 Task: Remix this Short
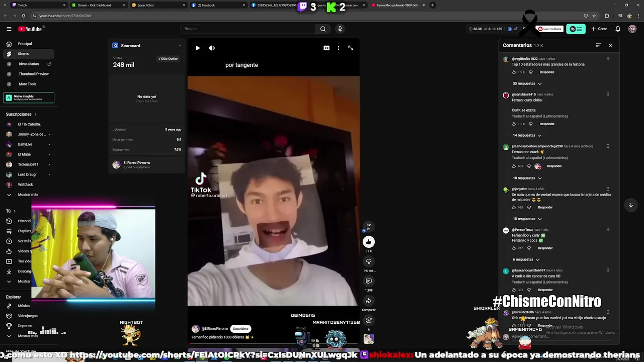(369, 320)
